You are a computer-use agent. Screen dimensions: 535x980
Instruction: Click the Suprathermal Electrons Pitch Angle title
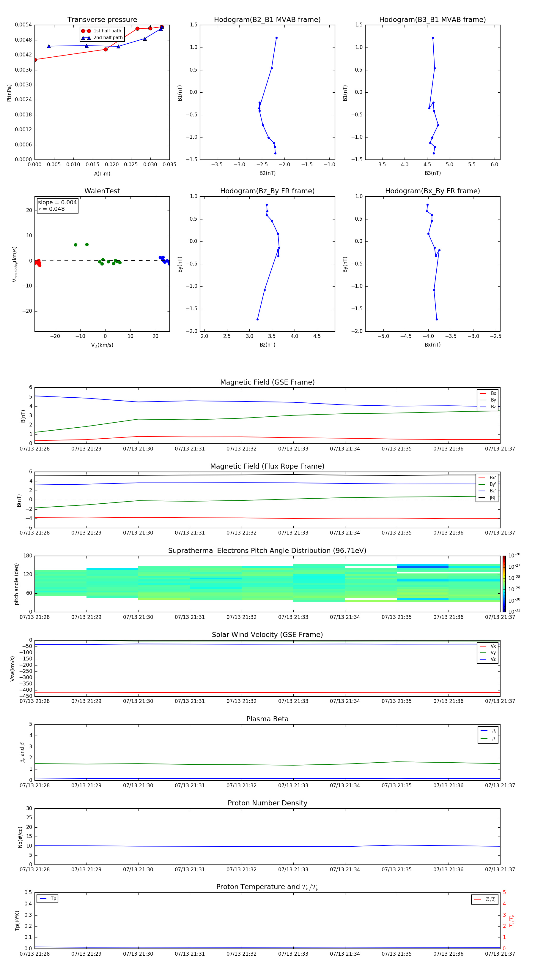pos(267,551)
